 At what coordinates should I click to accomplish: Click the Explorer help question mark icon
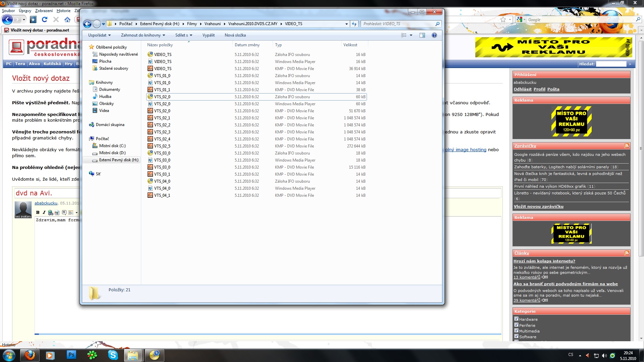click(434, 35)
